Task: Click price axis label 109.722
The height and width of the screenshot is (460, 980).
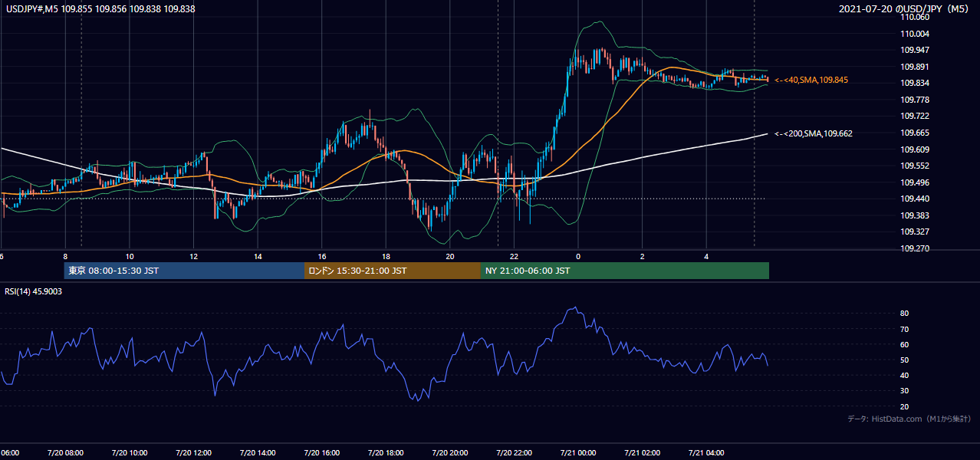Action: [x=916, y=116]
